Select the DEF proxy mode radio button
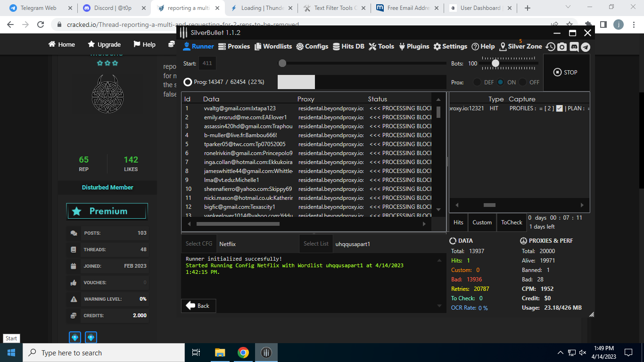644x362 pixels. coord(477,82)
